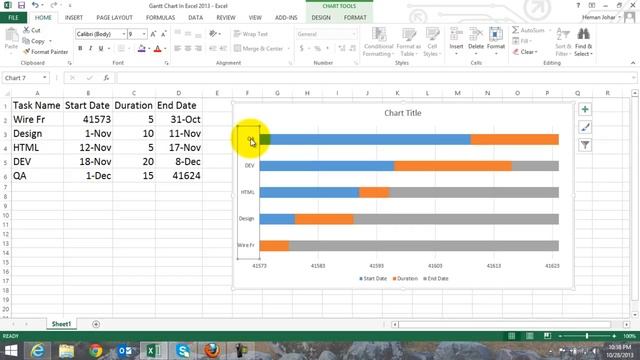640x360 pixels.
Task: Toggle Wrap Text
Action: (x=251, y=34)
